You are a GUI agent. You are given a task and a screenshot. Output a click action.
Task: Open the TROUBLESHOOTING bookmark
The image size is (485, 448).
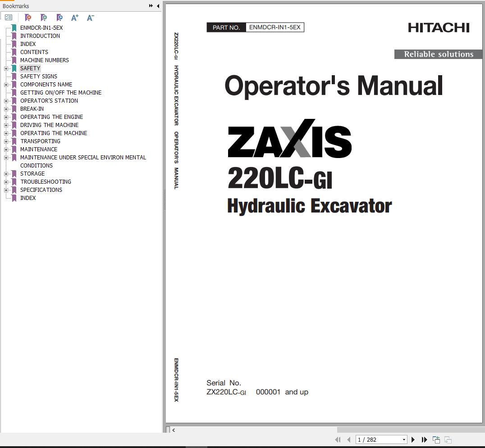click(46, 181)
